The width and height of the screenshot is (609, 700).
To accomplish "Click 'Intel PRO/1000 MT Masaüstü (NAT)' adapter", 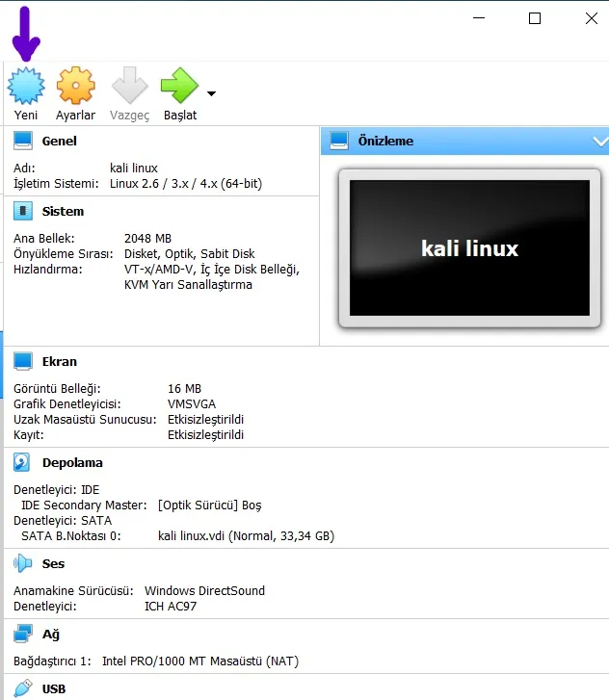I will (x=200, y=661).
